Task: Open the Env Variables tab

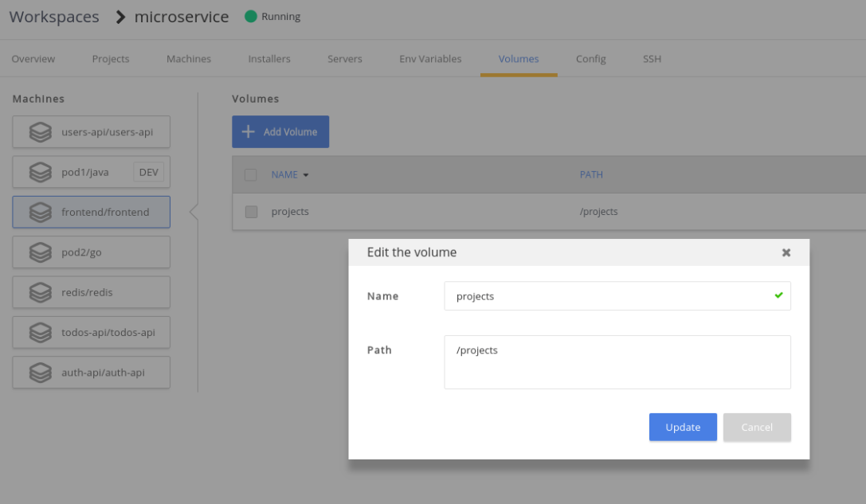Action: (x=430, y=59)
